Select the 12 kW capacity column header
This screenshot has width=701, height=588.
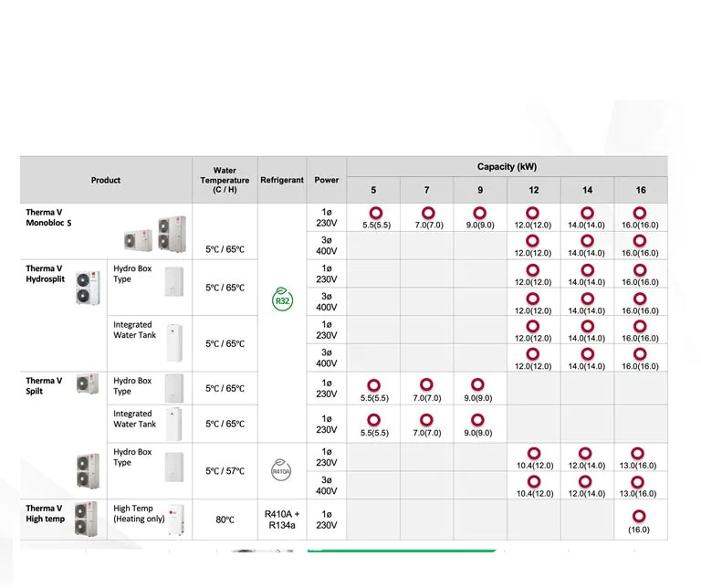pyautogui.click(x=533, y=190)
